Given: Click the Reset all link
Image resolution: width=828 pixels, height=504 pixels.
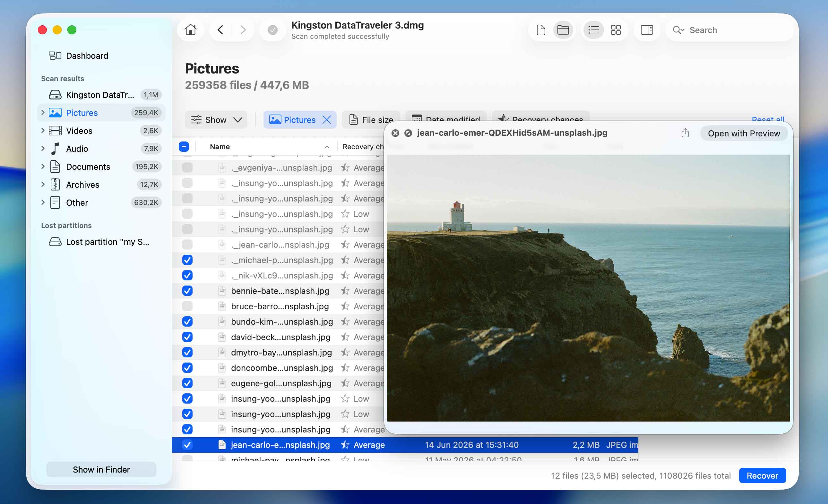Looking at the screenshot, I should (768, 118).
